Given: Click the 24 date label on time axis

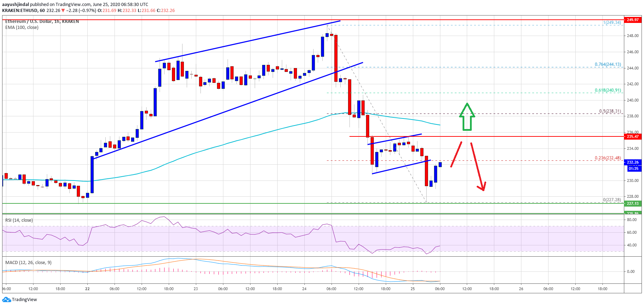Looking at the screenshot, I should (304, 289).
